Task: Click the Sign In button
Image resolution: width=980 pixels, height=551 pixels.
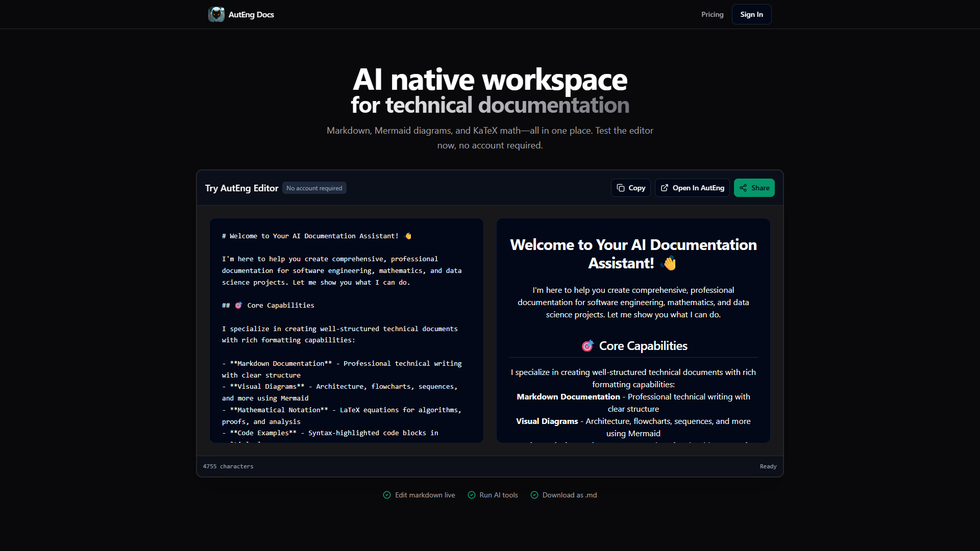Action: [751, 14]
